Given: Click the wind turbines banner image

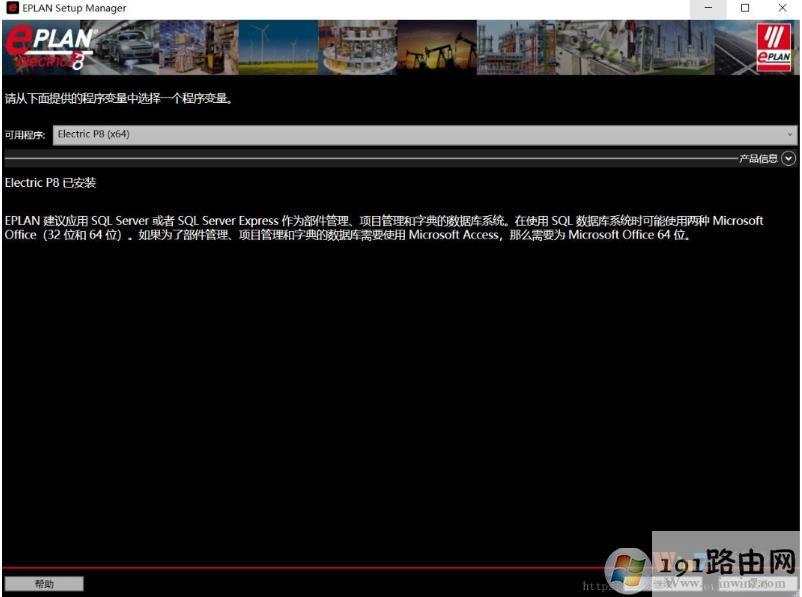Looking at the screenshot, I should click(x=277, y=47).
